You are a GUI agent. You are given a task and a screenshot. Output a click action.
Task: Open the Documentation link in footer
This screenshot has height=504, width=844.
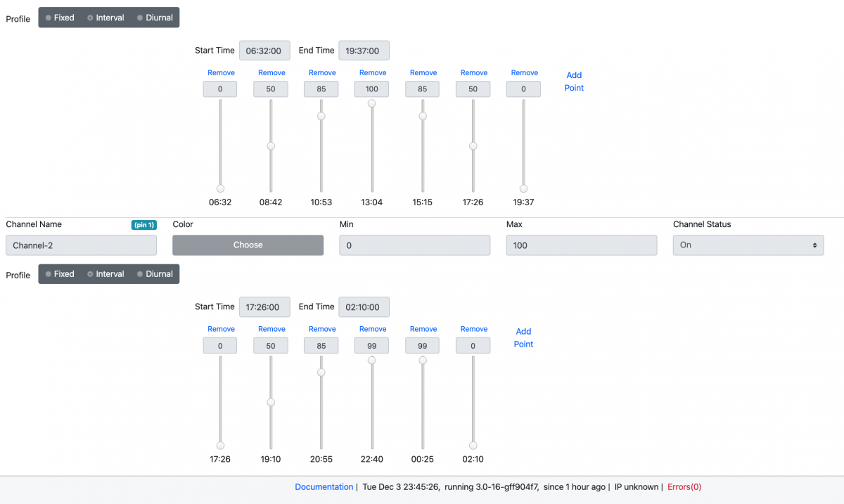(x=324, y=487)
